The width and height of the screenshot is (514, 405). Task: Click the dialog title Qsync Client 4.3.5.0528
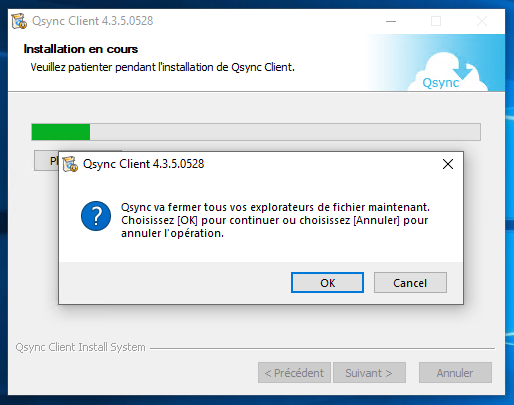click(143, 164)
